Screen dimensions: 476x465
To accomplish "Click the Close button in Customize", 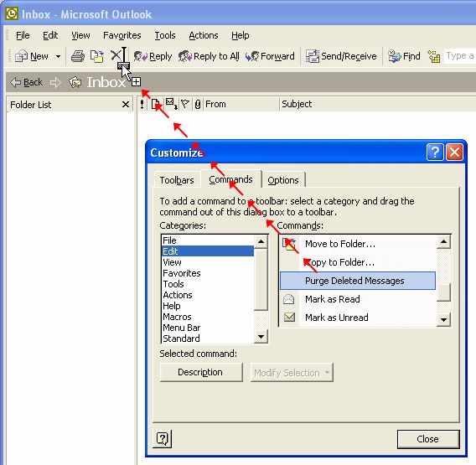I will (x=428, y=439).
